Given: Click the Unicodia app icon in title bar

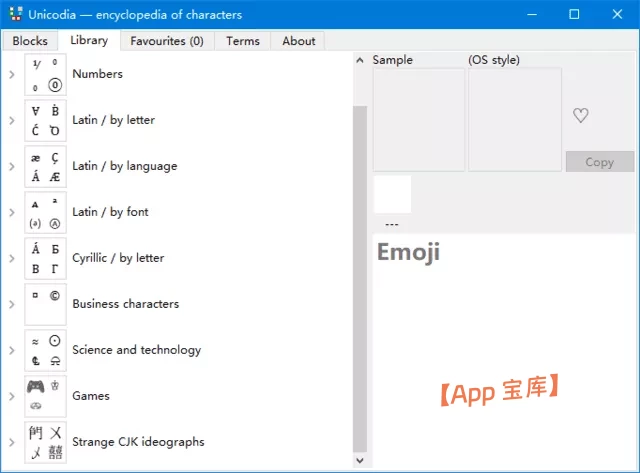Looking at the screenshot, I should (16, 14).
